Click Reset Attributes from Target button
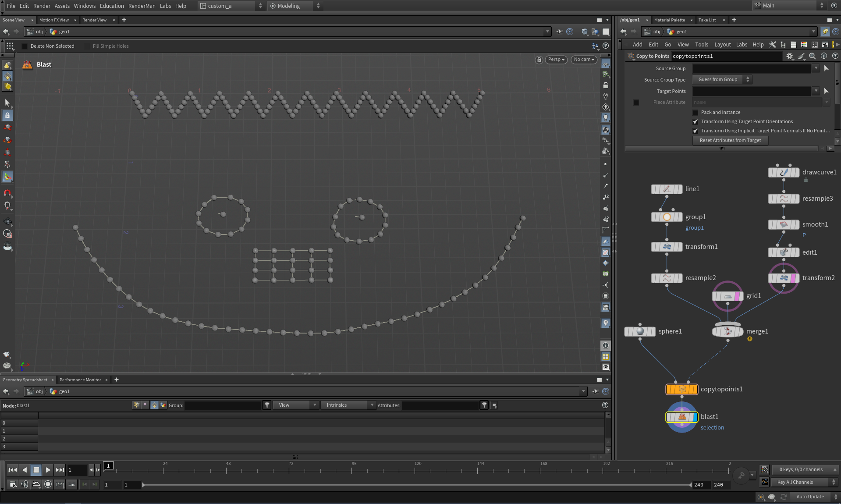The height and width of the screenshot is (504, 841). [730, 140]
